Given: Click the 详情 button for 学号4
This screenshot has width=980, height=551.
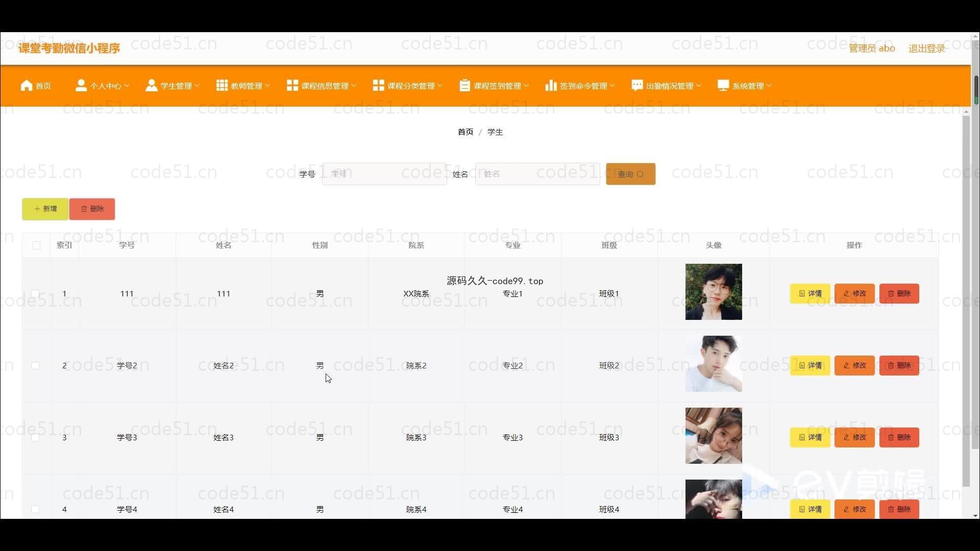Looking at the screenshot, I should tap(810, 509).
